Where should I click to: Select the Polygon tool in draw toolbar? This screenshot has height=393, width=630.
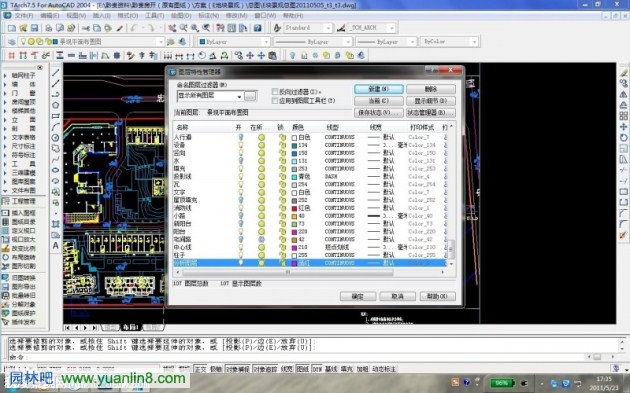pos(55,105)
